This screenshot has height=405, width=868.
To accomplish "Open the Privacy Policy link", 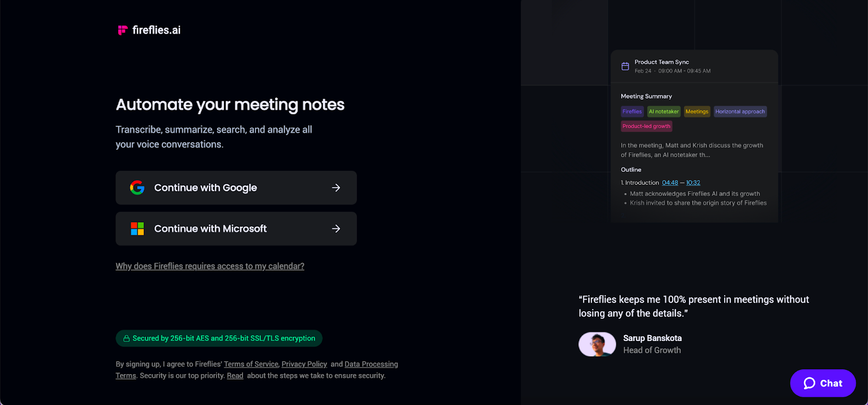I will (x=304, y=364).
